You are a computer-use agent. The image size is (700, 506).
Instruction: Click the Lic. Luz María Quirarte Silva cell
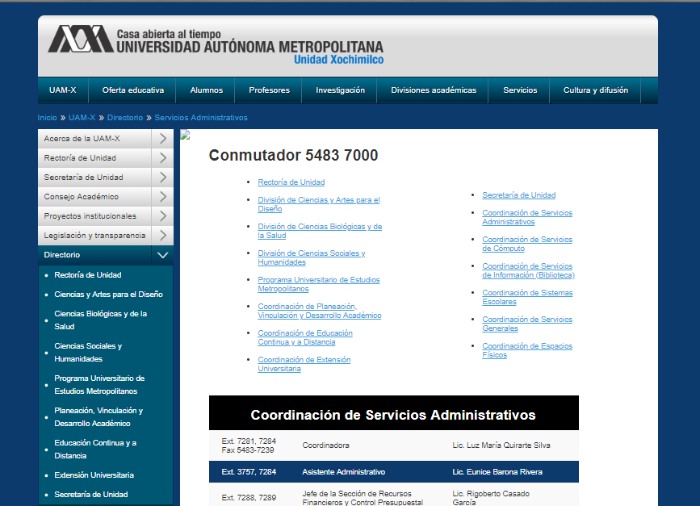pos(501,445)
